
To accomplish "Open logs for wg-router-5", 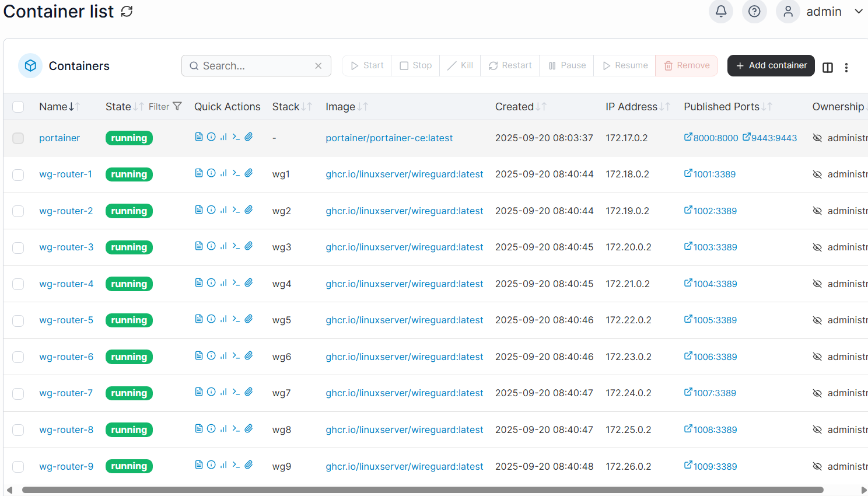I will [199, 319].
